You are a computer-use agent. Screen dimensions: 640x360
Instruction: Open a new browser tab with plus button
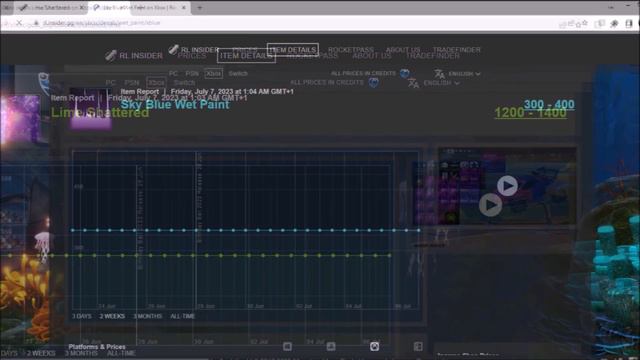tap(200, 7)
